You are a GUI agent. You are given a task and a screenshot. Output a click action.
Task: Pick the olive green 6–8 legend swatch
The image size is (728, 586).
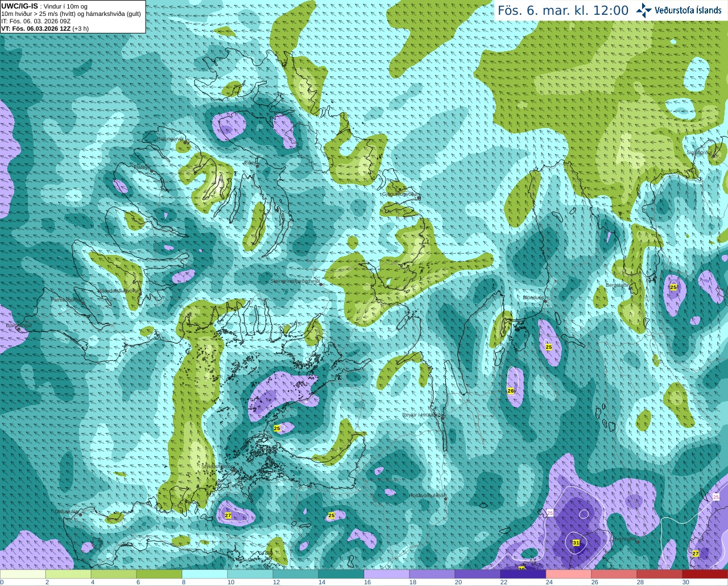159,574
